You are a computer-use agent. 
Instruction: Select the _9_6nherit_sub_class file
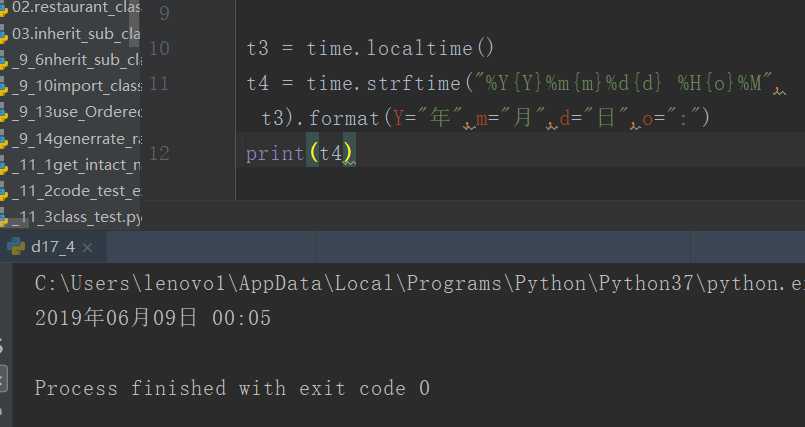pos(76,60)
